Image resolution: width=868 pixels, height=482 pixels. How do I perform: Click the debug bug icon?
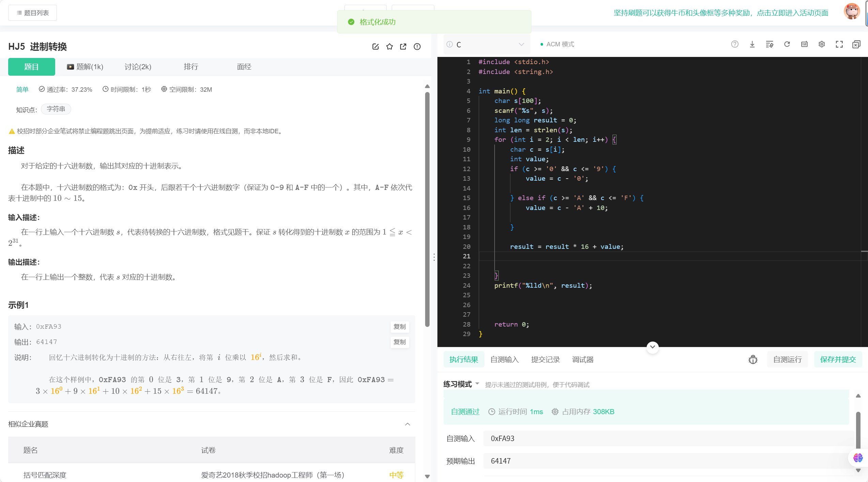[753, 360]
